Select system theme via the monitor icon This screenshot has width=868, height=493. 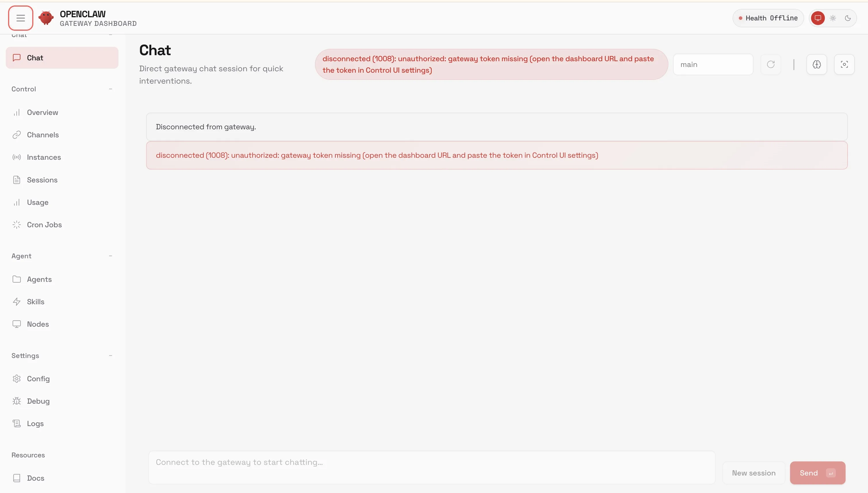(817, 18)
